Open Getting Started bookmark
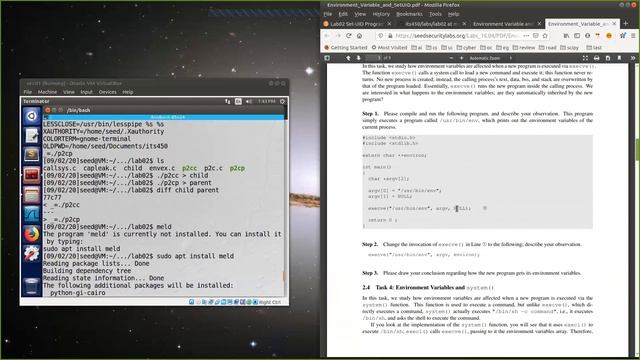640x360 pixels. click(x=346, y=47)
